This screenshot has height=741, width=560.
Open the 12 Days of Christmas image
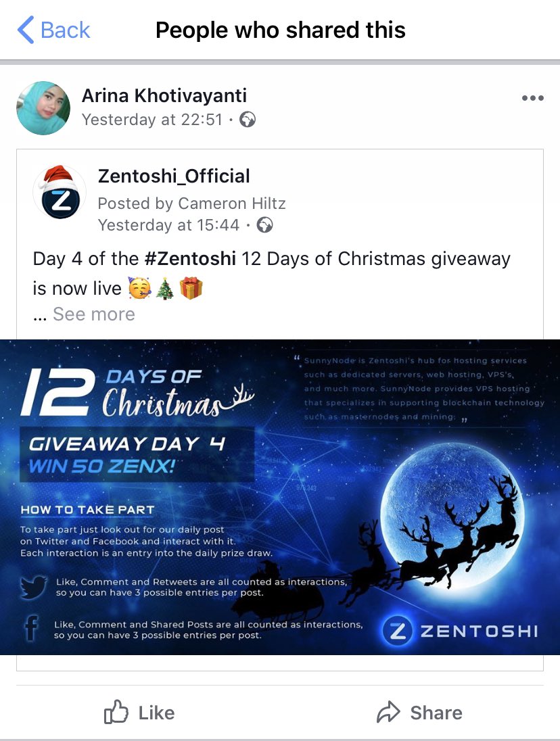tap(280, 497)
